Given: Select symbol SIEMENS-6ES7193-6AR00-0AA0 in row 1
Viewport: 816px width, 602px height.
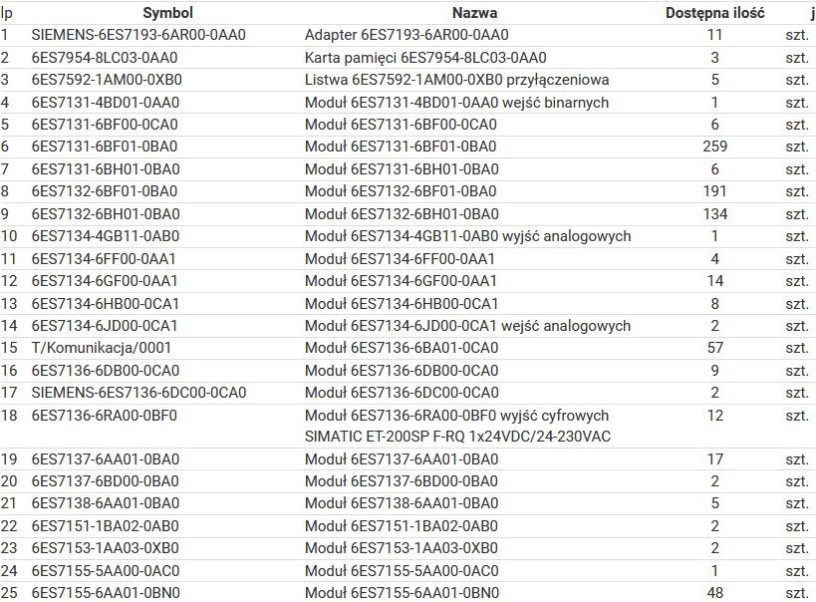Looking at the screenshot, I should tap(138, 35).
